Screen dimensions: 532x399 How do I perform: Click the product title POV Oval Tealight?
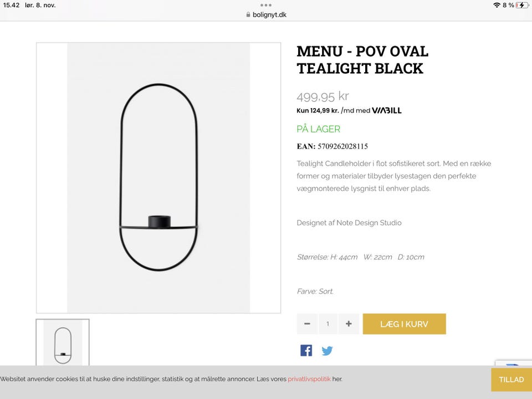(x=362, y=60)
